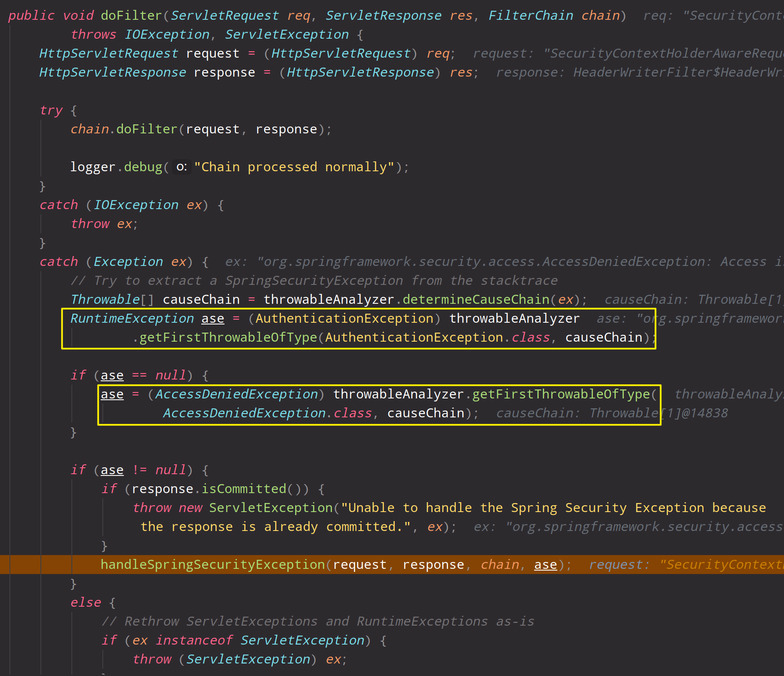Click inline debug value 'causeChain: Throwable[1]@14838'

[612, 413]
